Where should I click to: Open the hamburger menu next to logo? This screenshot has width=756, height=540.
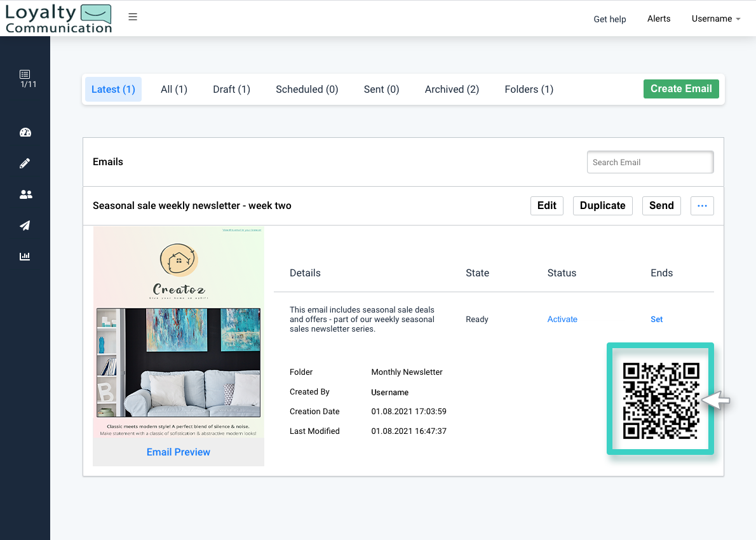click(x=133, y=17)
